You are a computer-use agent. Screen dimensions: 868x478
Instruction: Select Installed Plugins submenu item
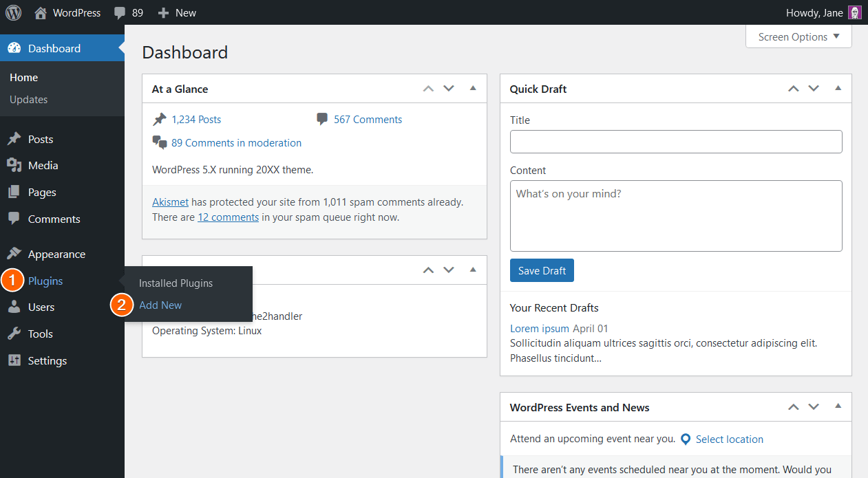click(x=176, y=283)
